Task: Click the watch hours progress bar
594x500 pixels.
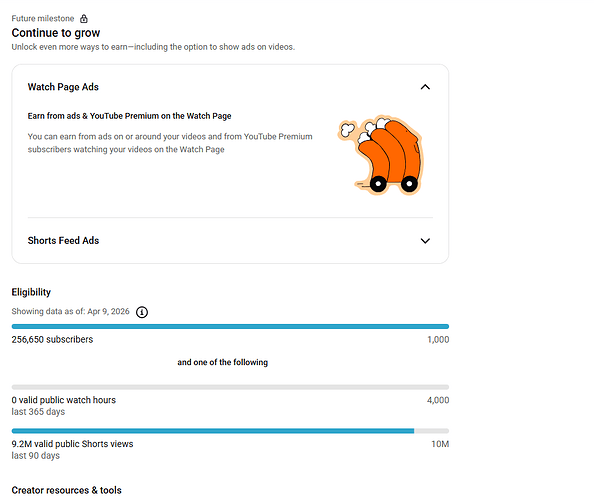Action: pos(230,387)
